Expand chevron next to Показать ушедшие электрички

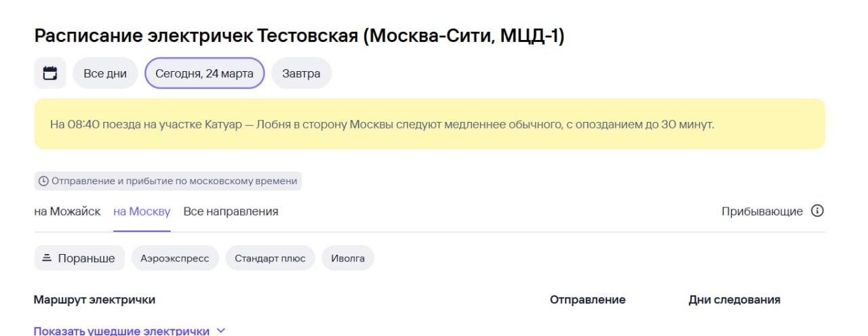coord(220,331)
